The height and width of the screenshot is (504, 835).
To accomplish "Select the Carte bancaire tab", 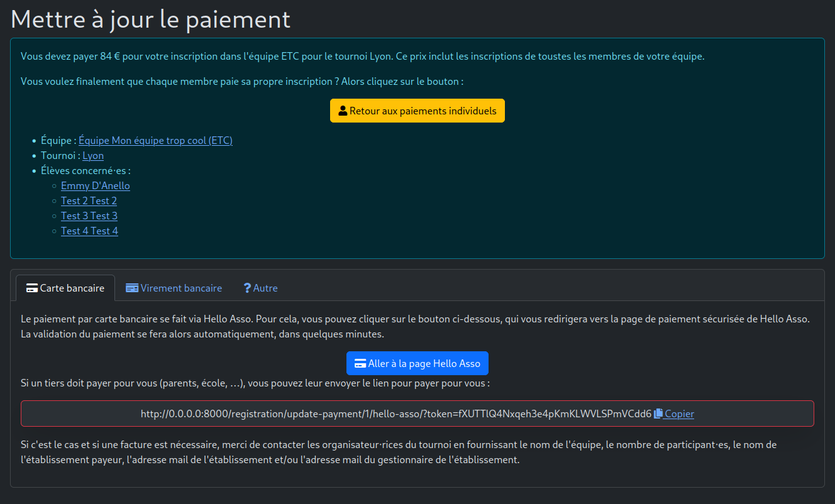I will 65,288.
